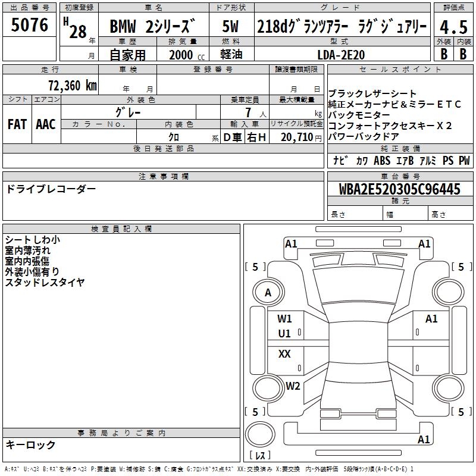Select the セールスポイント header
The height and width of the screenshot is (476, 476).
(x=400, y=69)
